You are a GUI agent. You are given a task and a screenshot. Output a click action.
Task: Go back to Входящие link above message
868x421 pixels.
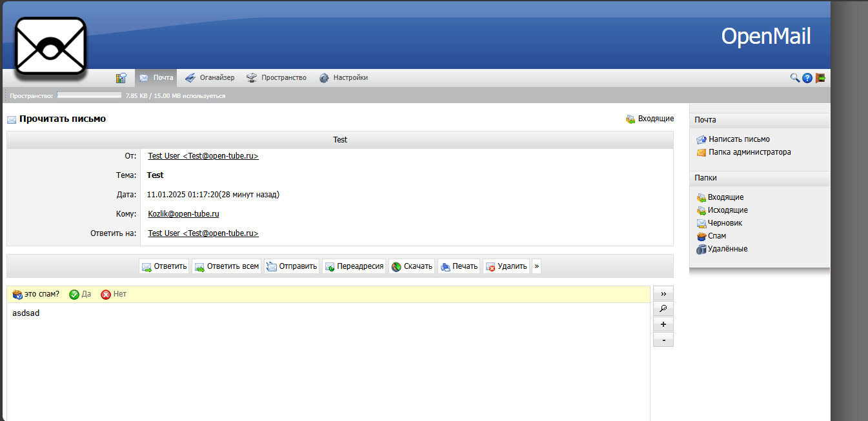click(x=650, y=119)
